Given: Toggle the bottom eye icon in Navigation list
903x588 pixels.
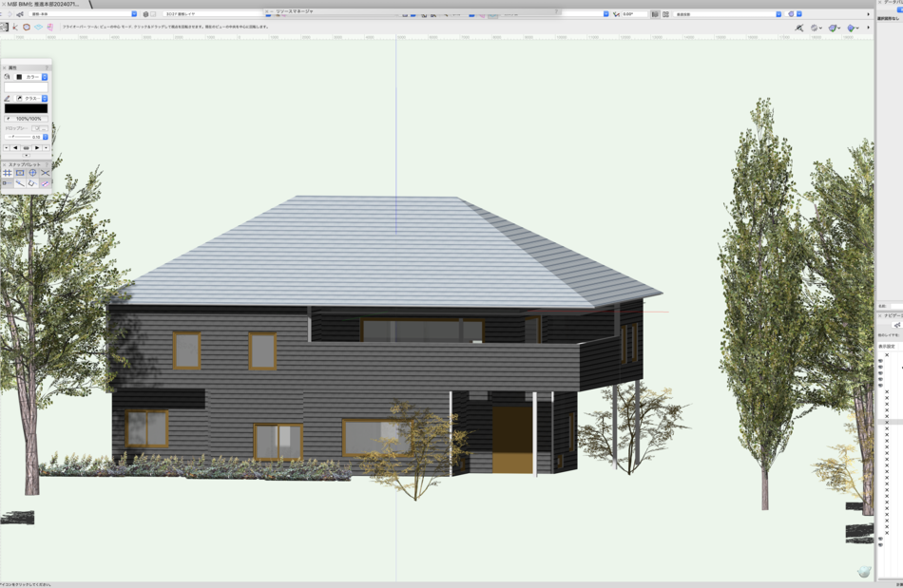Looking at the screenshot, I should (880, 544).
